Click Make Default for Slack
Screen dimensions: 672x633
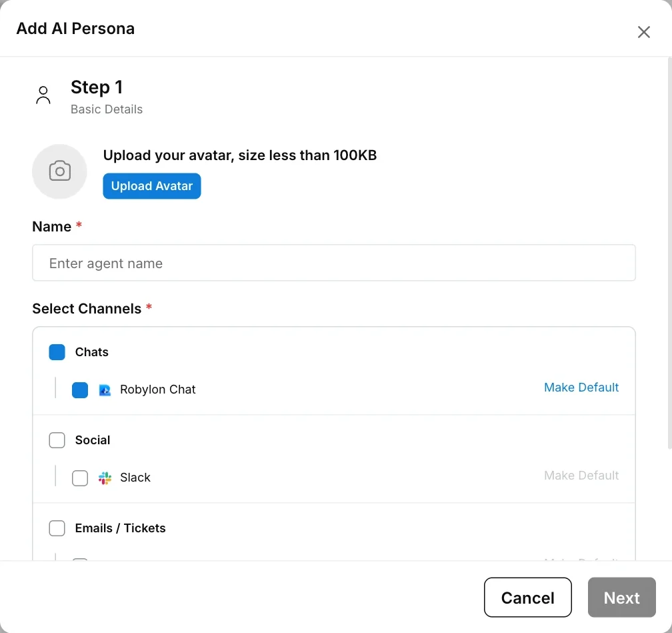coord(581,475)
